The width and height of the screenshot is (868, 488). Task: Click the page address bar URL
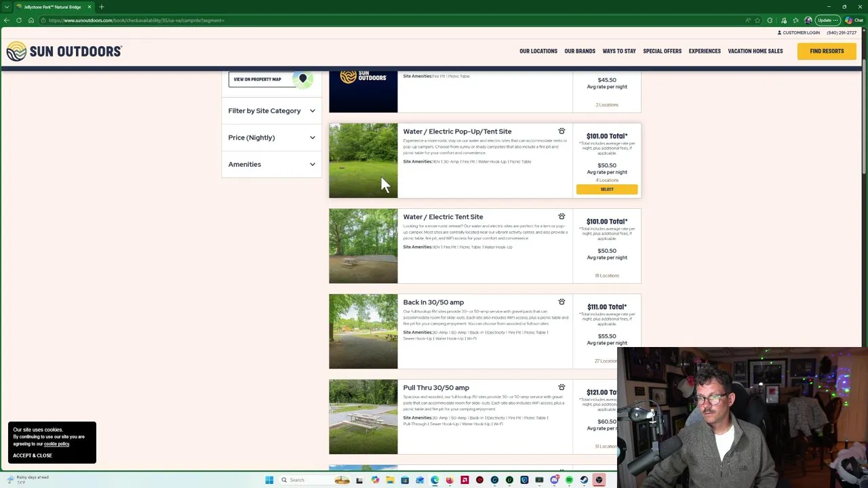tap(136, 20)
